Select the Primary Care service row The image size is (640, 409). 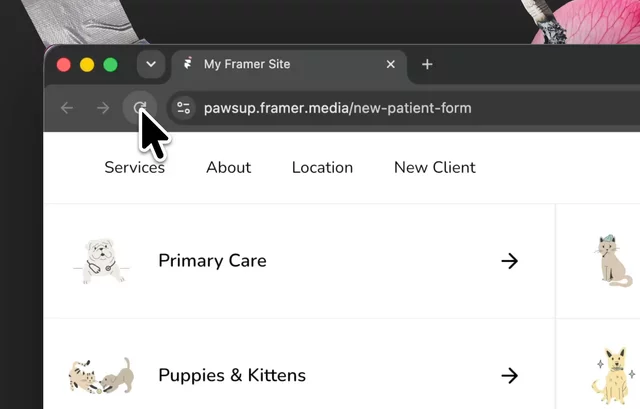pos(299,261)
